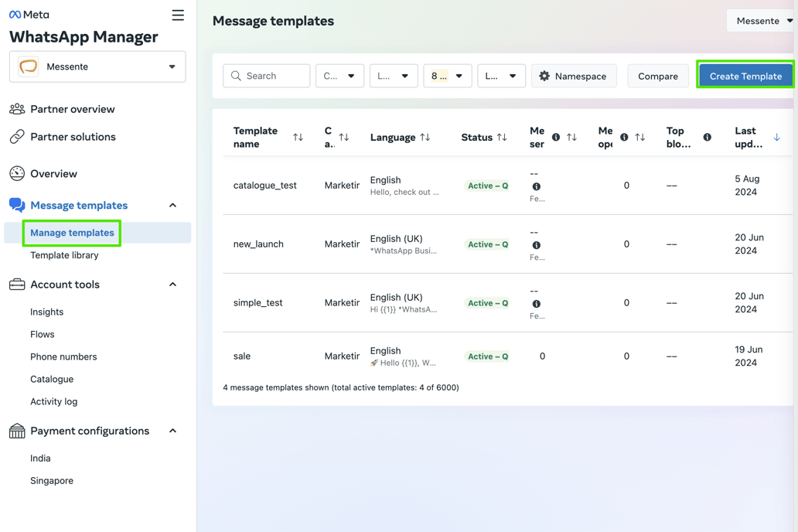
Task: Go to Partner overview
Action: click(72, 109)
